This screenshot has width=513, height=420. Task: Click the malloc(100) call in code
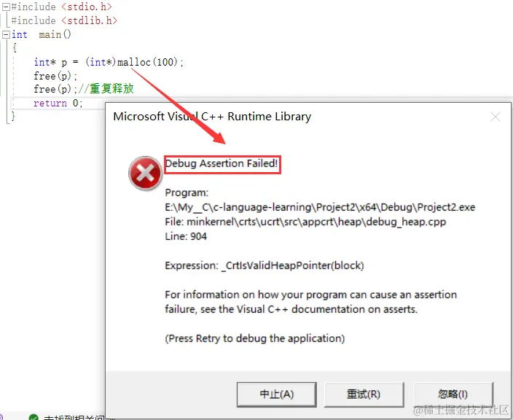(x=147, y=62)
